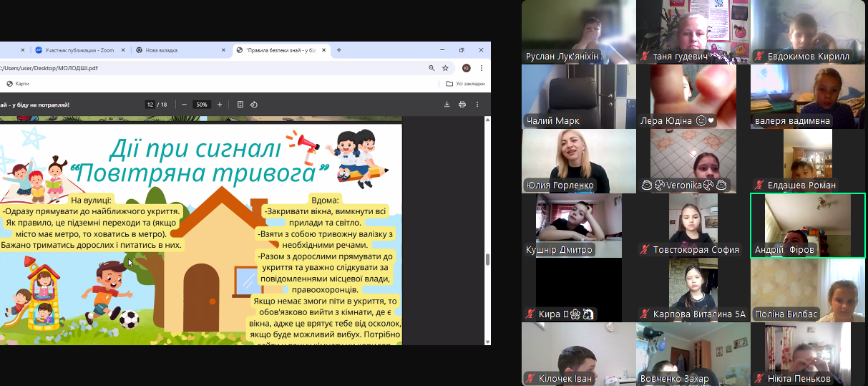
Task: Click the PDF zoom in plus icon
Action: tap(220, 105)
